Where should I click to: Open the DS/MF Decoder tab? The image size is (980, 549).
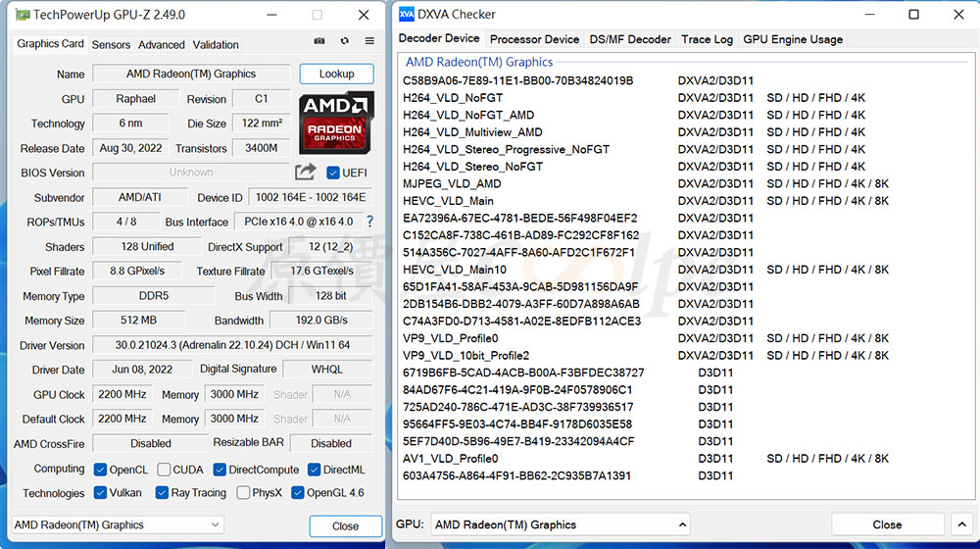[630, 39]
